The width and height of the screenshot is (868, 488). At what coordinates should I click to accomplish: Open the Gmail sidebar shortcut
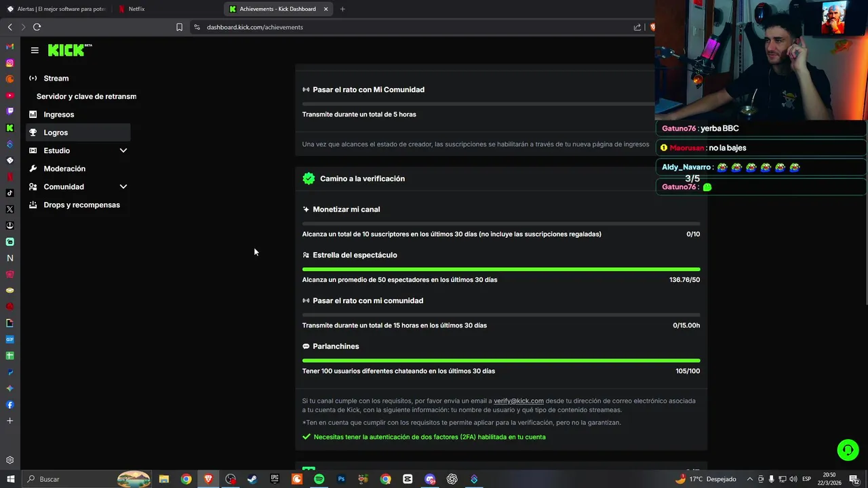tap(9, 47)
